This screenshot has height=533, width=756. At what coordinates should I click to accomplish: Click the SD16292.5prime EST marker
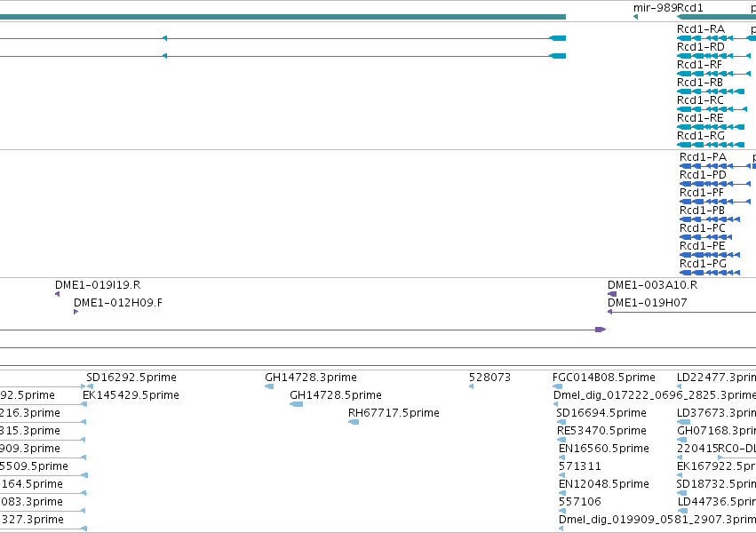90,386
